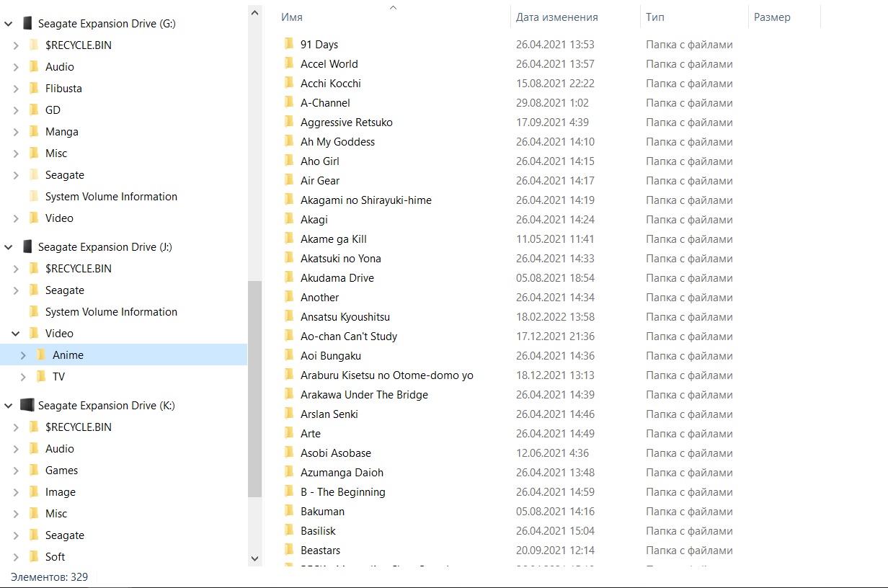
Task: Click the Manga folder icon in the tree
Action: coord(34,132)
